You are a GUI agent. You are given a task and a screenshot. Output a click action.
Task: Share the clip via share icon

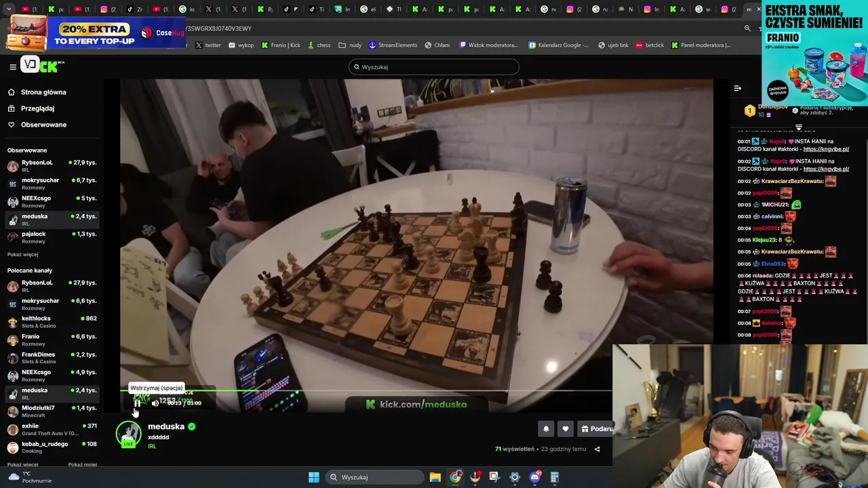click(x=597, y=449)
